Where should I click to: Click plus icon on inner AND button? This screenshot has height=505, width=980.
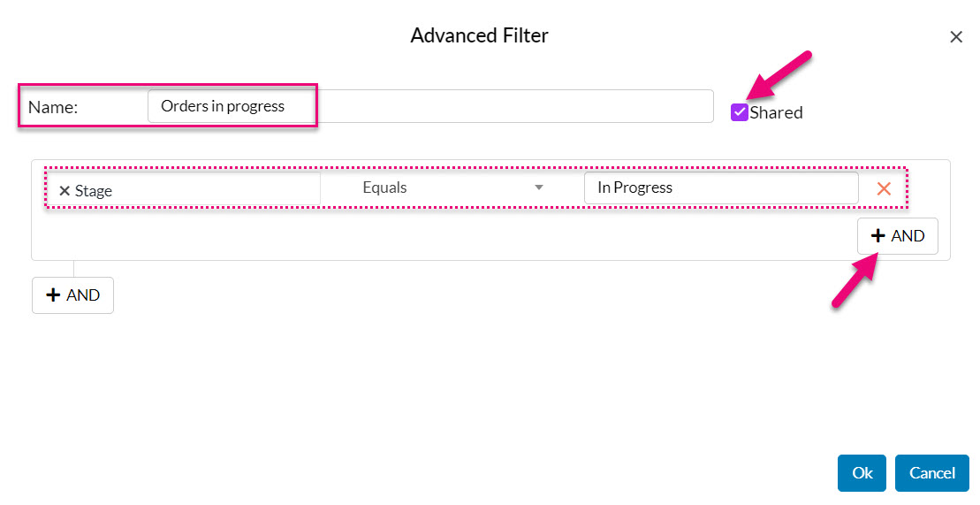[x=878, y=236]
